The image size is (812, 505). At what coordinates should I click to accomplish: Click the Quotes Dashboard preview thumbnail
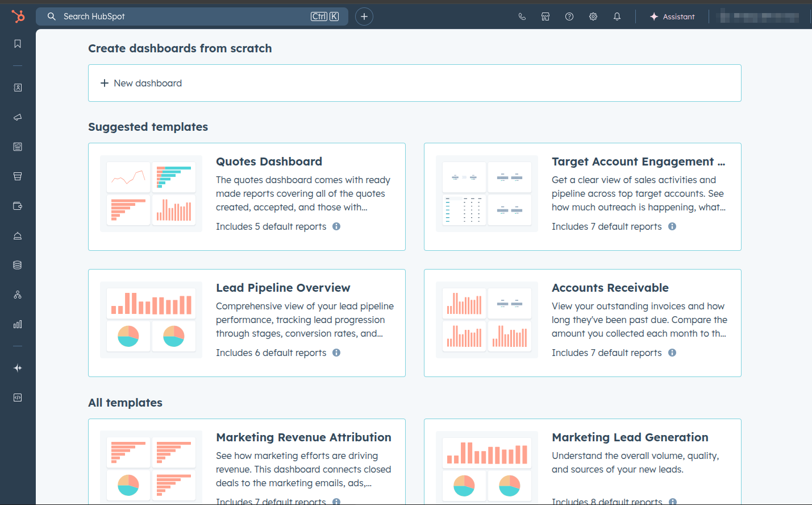tap(151, 193)
